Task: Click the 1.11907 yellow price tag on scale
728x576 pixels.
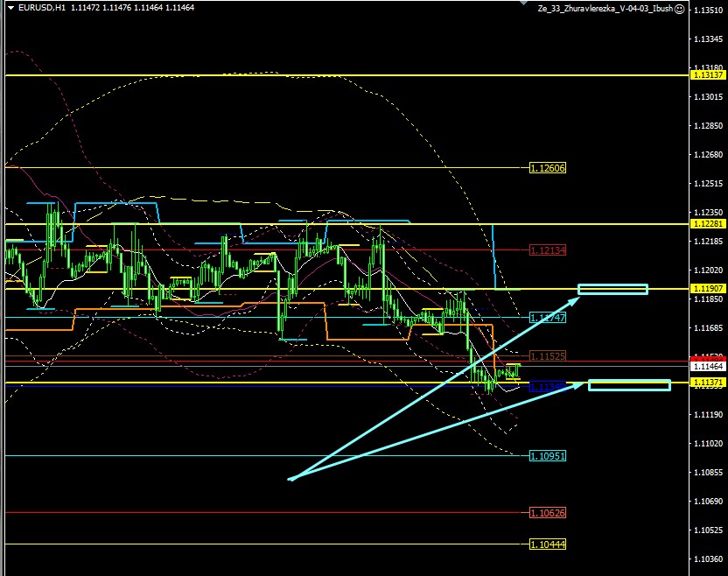Action: click(708, 289)
